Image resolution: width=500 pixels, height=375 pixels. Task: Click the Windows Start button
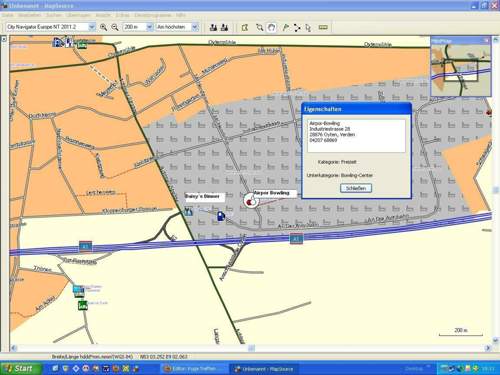(x=21, y=368)
